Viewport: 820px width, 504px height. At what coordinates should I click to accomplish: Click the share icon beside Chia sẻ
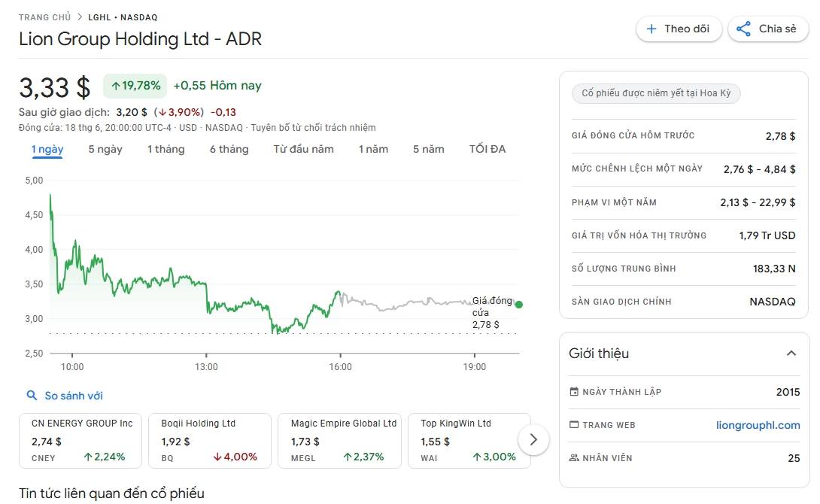[743, 29]
